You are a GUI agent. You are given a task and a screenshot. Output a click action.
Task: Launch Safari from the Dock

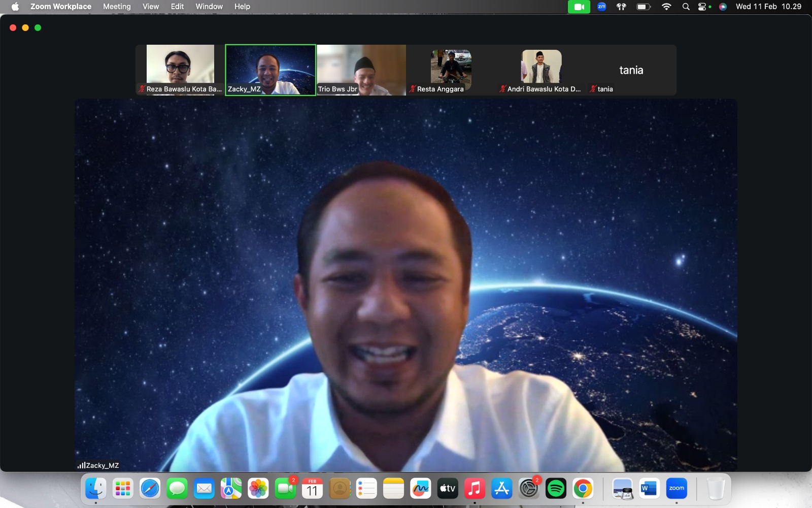point(150,489)
